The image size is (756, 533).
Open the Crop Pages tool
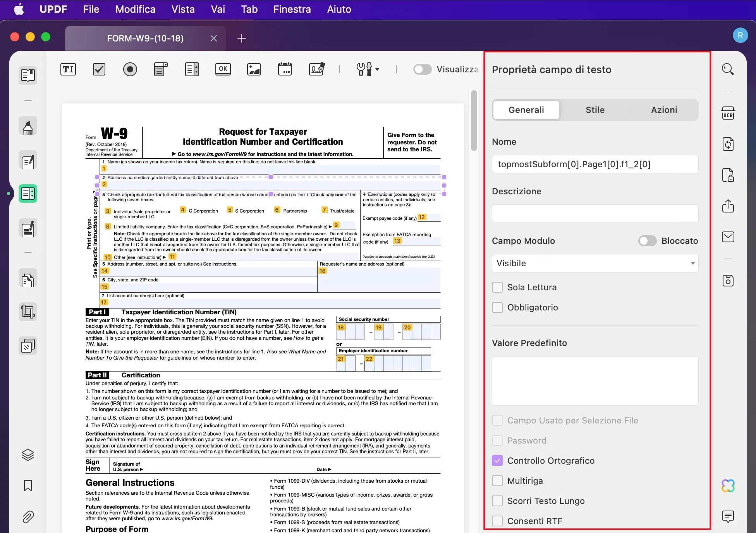click(x=28, y=312)
